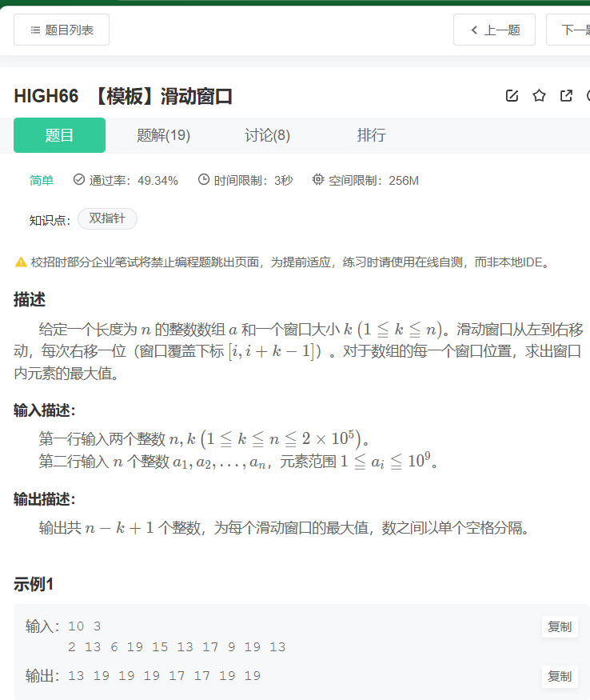Switch to 题解(19) tab
This screenshot has height=700, width=590.
(163, 135)
